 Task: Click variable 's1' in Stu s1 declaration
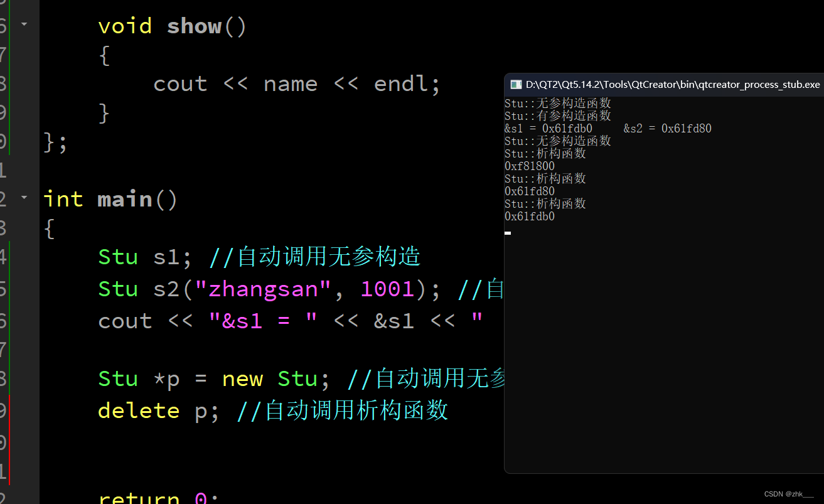(166, 257)
